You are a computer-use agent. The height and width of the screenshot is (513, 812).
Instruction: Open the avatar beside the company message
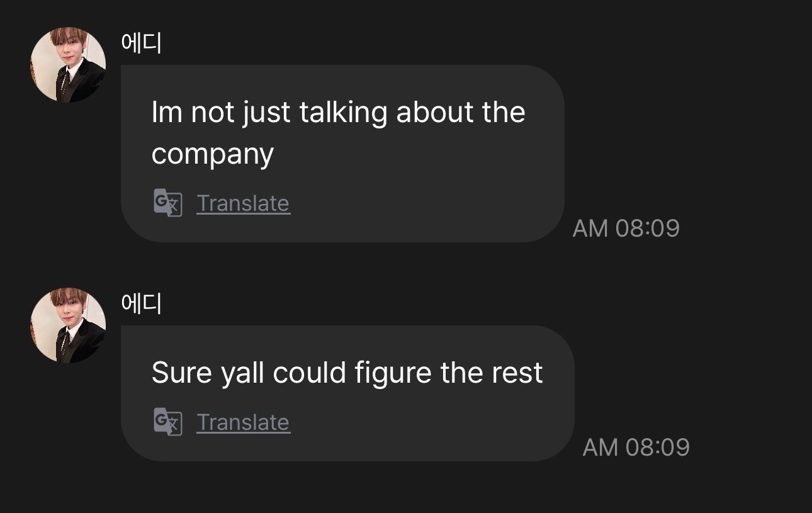tap(68, 65)
